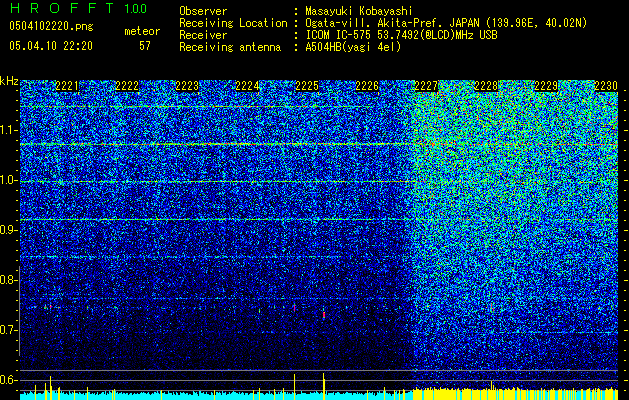Click the 2226 time marker

click(367, 86)
